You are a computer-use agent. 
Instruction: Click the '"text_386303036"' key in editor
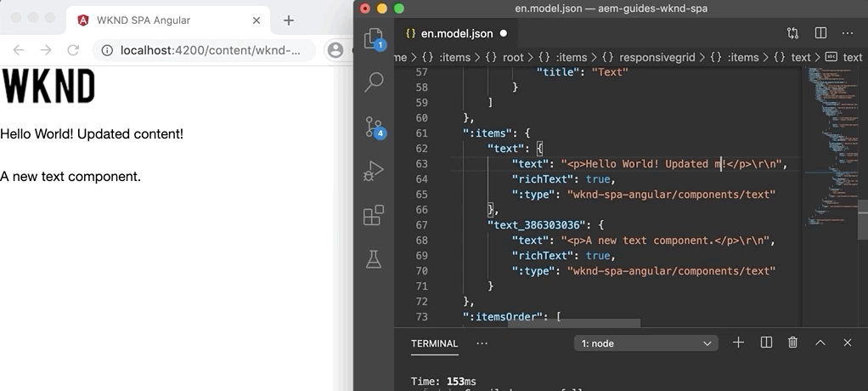click(536, 225)
